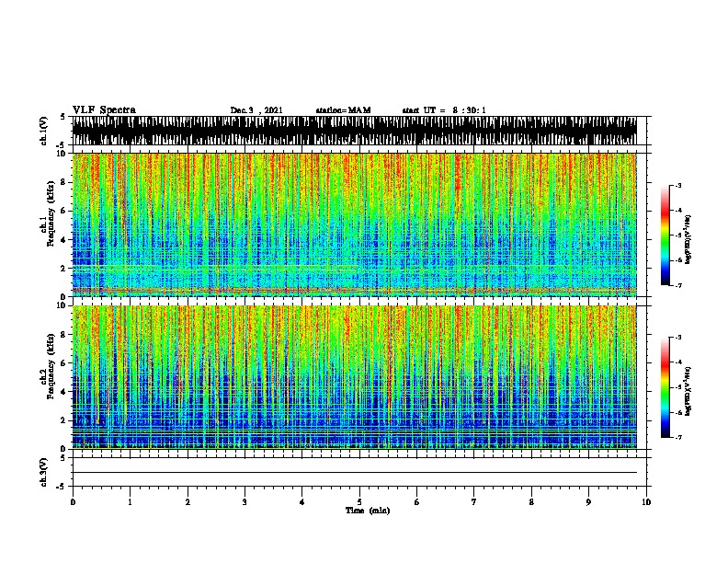Screen dimensions: 728x563
Task: Click the ch.2 spectrogram color scale bar
Action: (x=665, y=387)
